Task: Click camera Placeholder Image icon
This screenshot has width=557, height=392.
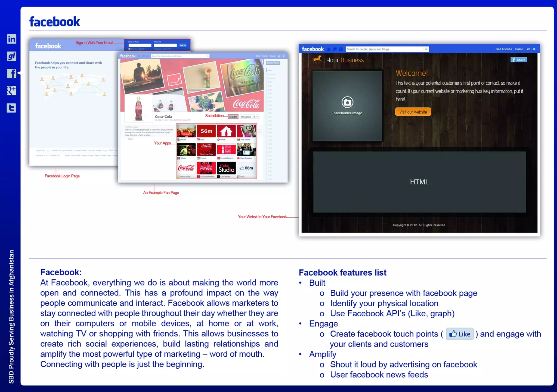Action: (347, 102)
